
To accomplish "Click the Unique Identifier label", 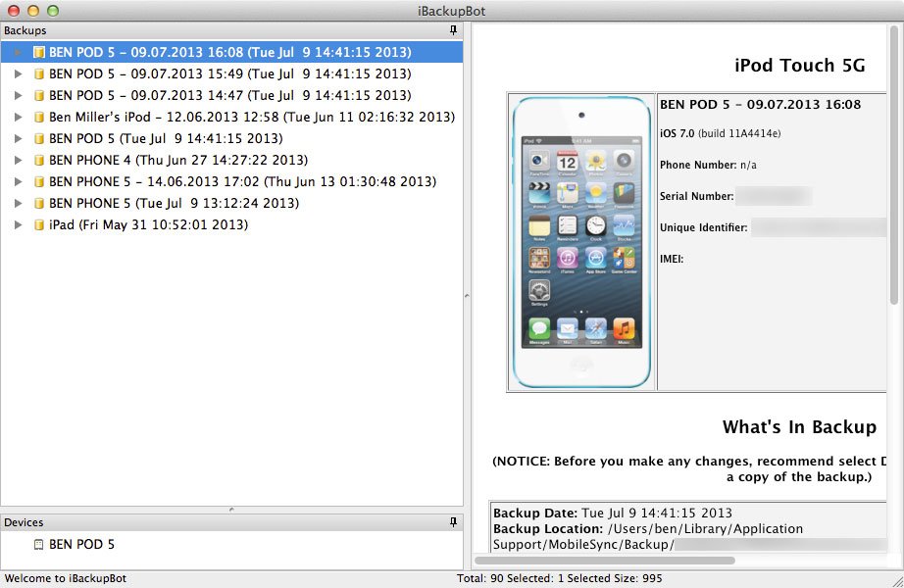I will (703, 227).
